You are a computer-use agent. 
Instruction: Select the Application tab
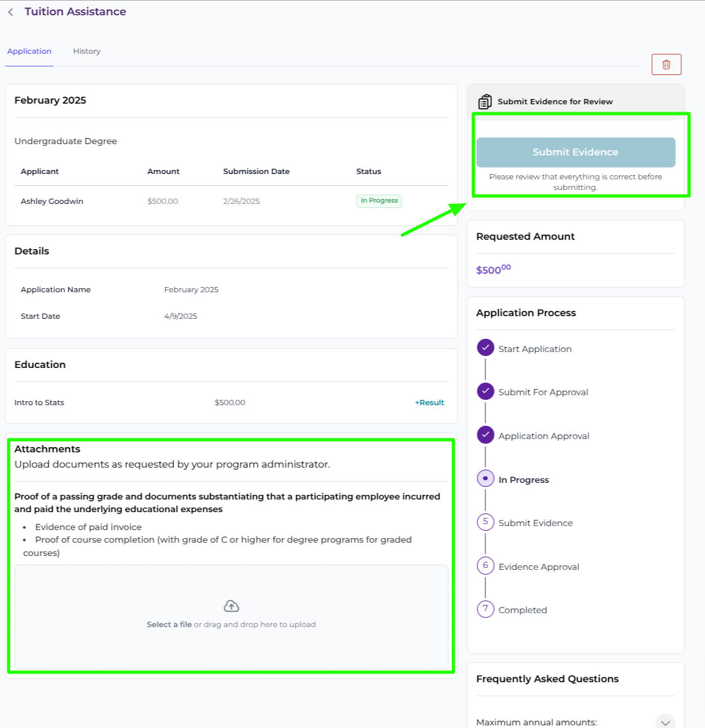29,51
